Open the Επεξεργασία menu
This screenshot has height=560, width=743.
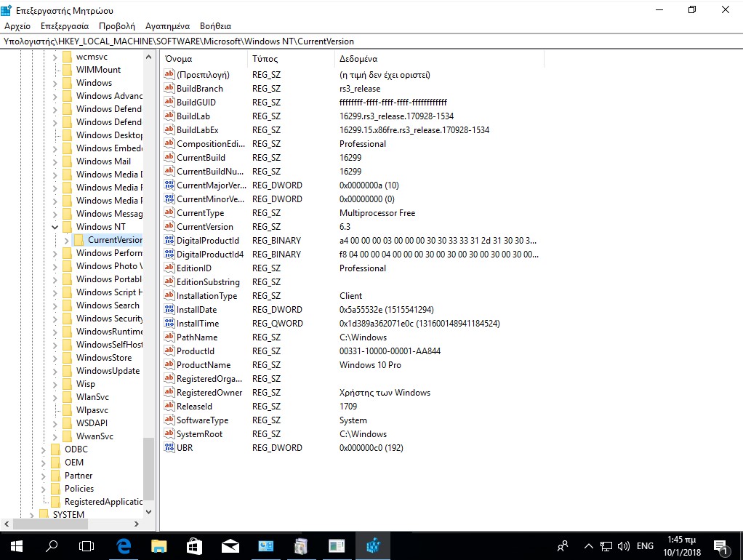(x=65, y=26)
